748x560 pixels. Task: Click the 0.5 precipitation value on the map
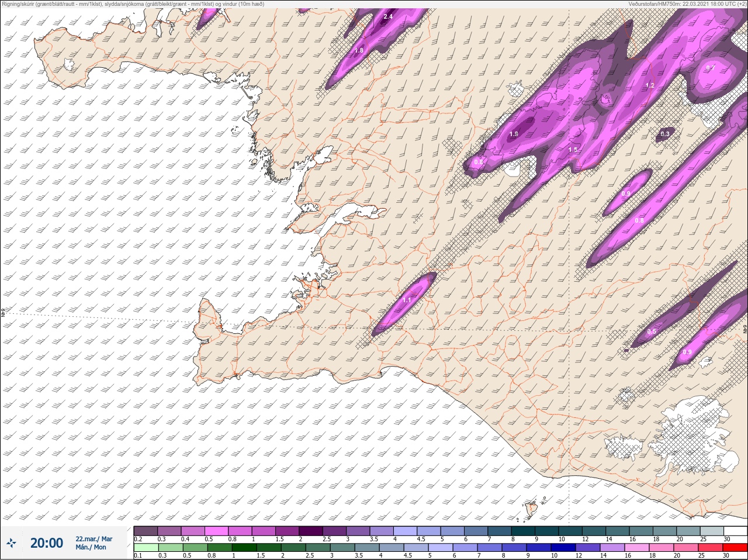pyautogui.click(x=652, y=332)
